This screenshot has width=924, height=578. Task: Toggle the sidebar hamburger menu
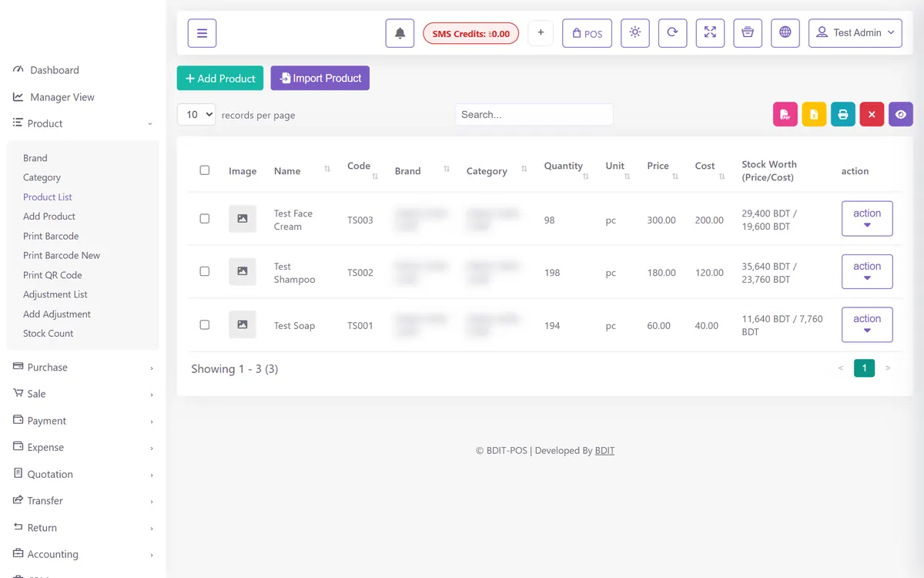(x=202, y=33)
